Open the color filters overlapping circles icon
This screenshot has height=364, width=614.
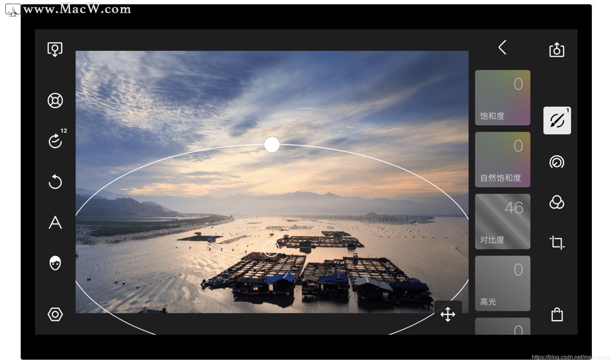tap(557, 202)
